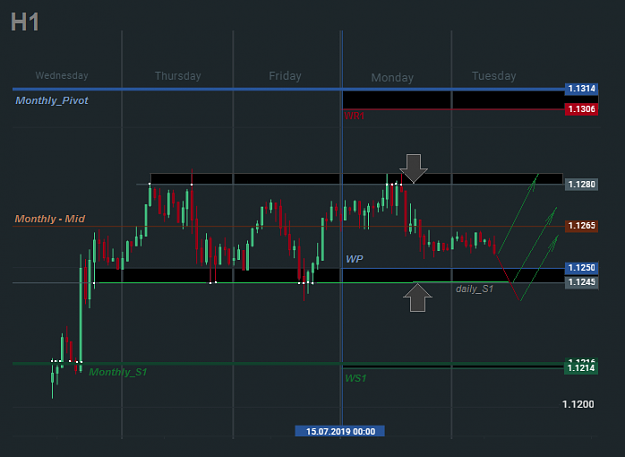Click the 1.1314 price tag
This screenshot has height=457, width=625.
tap(581, 88)
